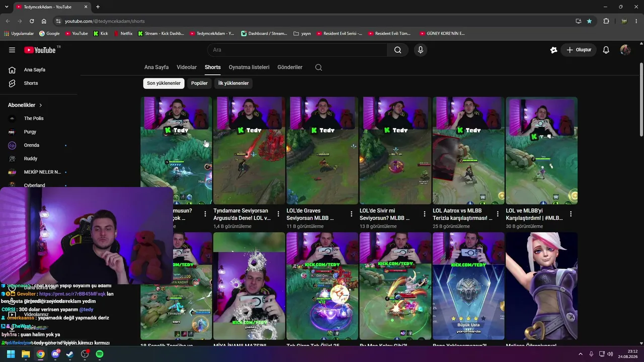
Task: Open the notifications bell
Action: tap(606, 50)
